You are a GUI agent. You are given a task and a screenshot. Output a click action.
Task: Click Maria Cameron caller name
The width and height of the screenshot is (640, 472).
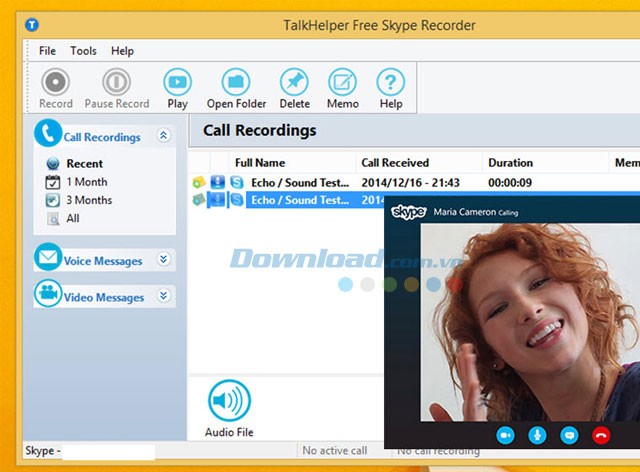pyautogui.click(x=464, y=212)
